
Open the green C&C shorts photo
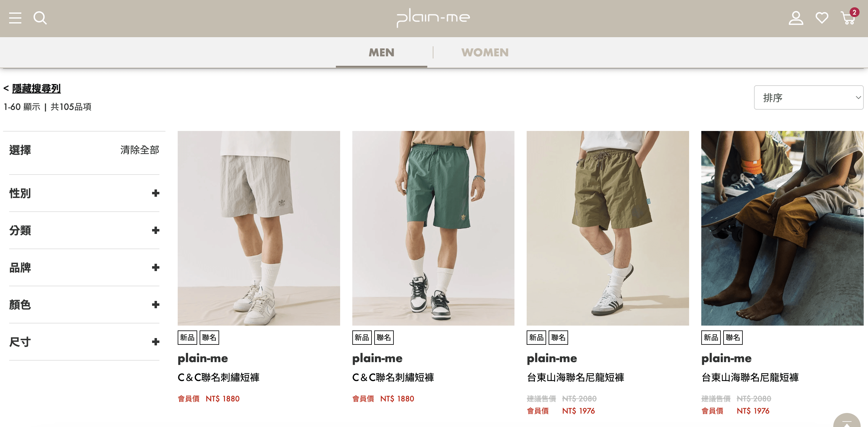(433, 228)
